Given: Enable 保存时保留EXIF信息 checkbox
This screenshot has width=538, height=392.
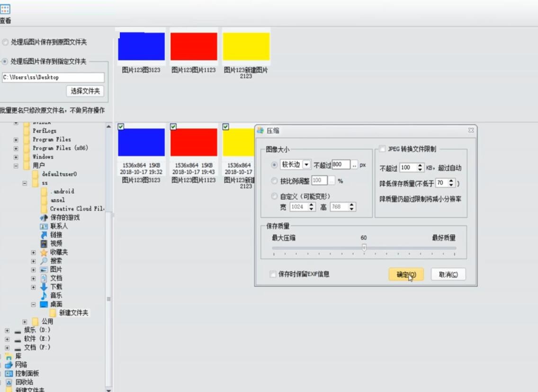Looking at the screenshot, I should coord(273,274).
